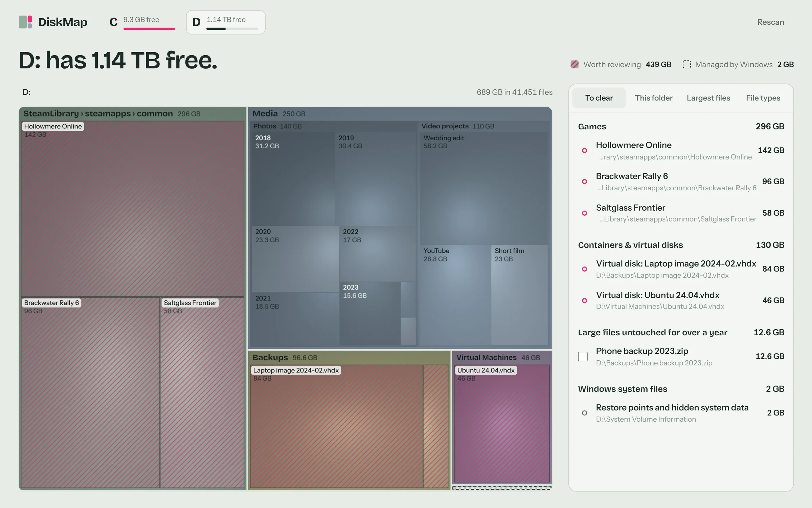Select the Laptop image 2024-02.vhdx radio circle
The height and width of the screenshot is (508, 812).
coord(584,269)
